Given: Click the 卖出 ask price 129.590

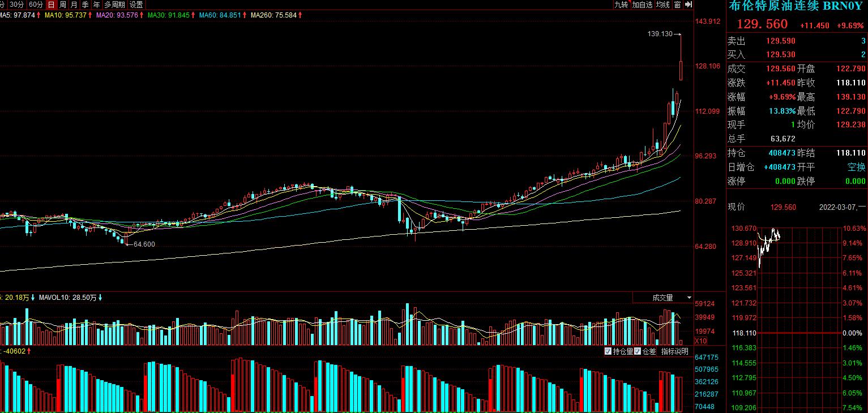Looking at the screenshot, I should (x=781, y=41).
